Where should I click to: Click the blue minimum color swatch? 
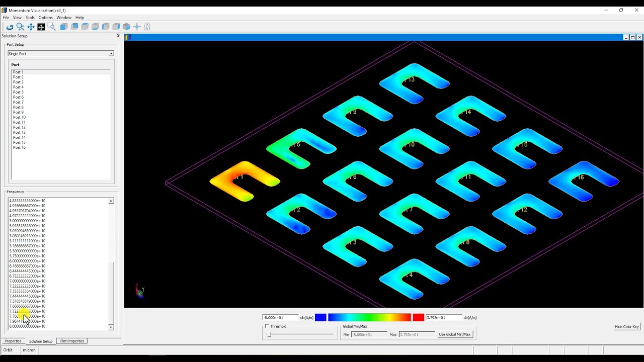point(320,317)
